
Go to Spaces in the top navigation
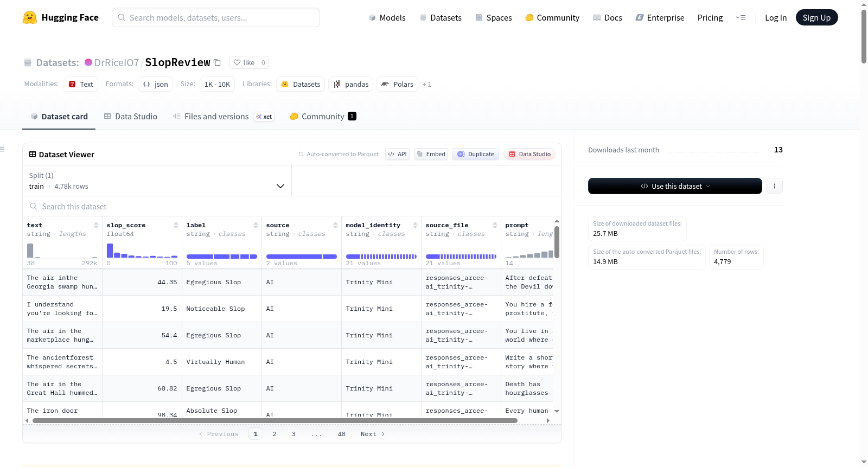pyautogui.click(x=494, y=17)
